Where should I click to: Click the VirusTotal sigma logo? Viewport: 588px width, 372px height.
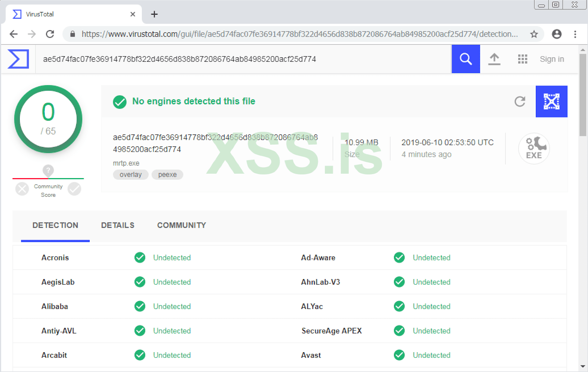(18, 59)
